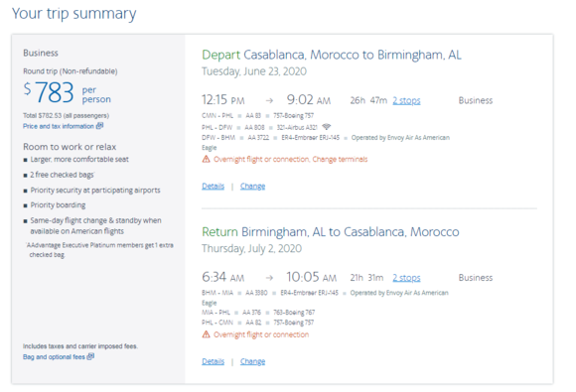
Task: Click the $783 per person price
Action: point(67,92)
